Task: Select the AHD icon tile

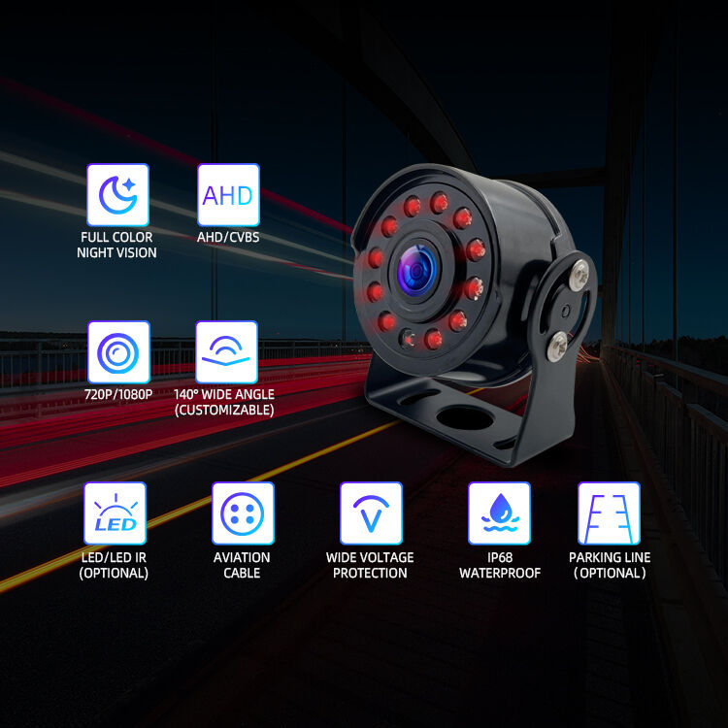Action: 228,194
